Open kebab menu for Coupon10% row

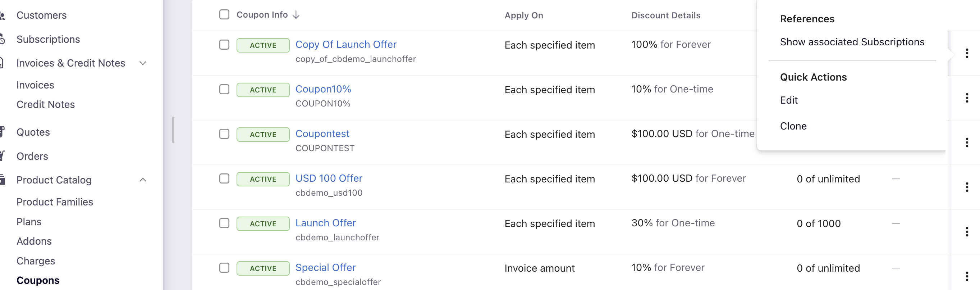tap(967, 98)
